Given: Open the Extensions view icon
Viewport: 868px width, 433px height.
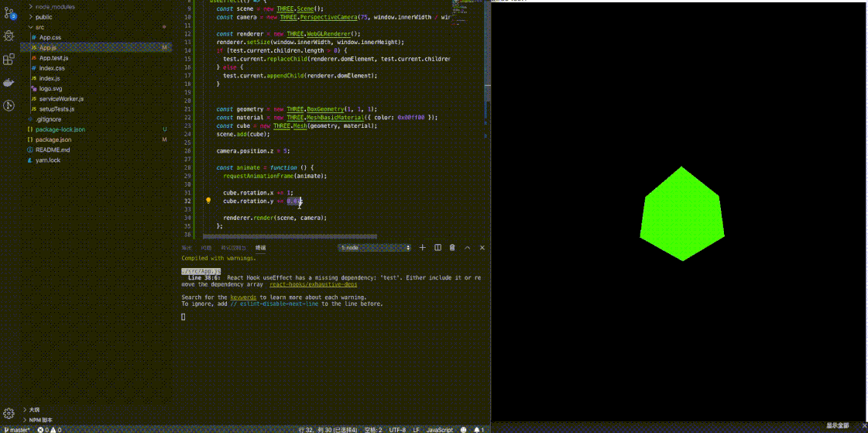Looking at the screenshot, I should pyautogui.click(x=9, y=59).
